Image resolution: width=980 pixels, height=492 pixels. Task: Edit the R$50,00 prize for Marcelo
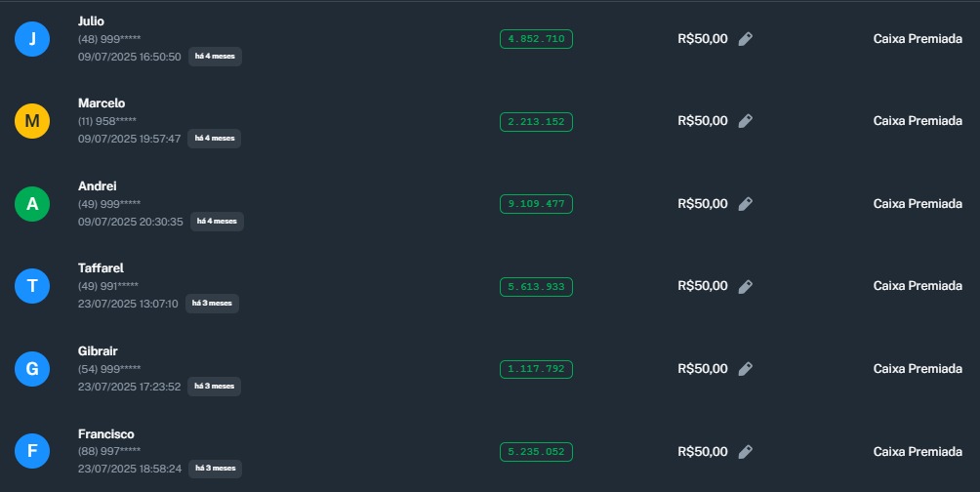[x=745, y=121]
